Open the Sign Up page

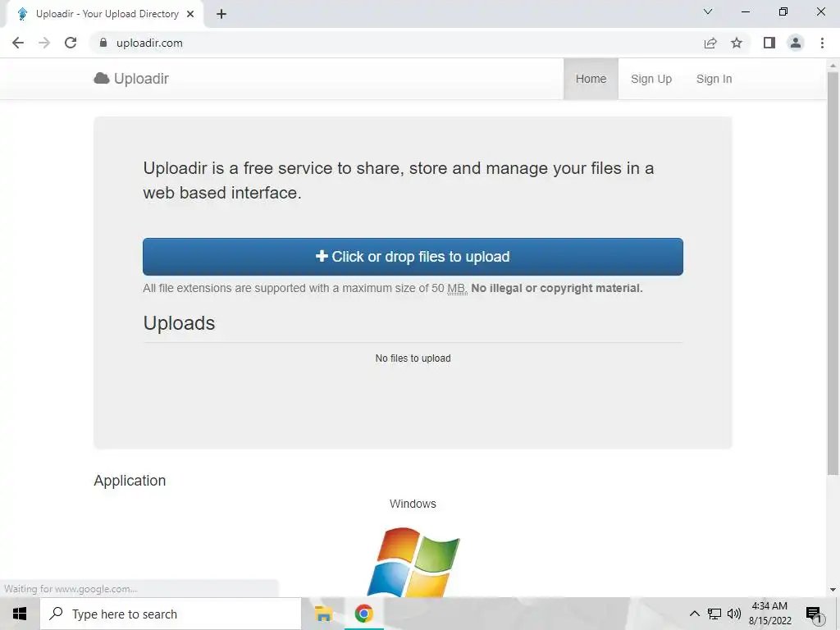(x=651, y=79)
